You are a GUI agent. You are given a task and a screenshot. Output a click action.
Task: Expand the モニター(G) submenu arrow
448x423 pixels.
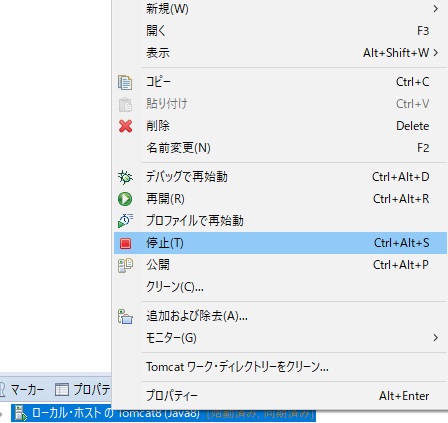click(436, 338)
